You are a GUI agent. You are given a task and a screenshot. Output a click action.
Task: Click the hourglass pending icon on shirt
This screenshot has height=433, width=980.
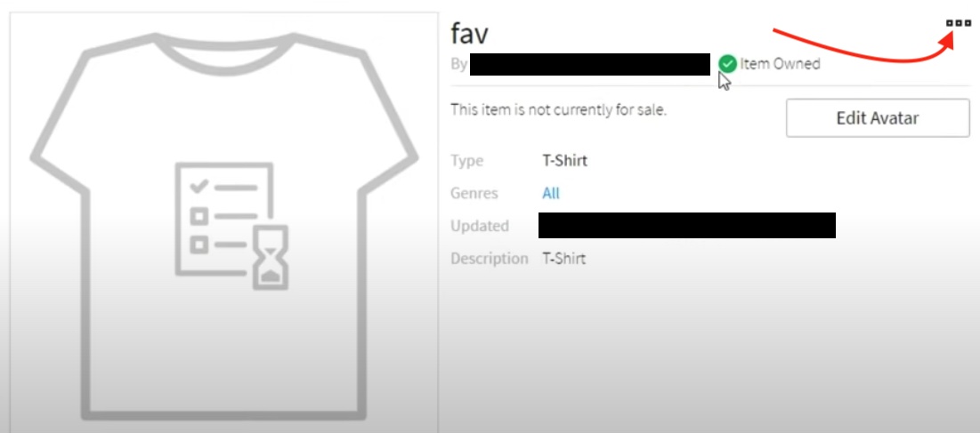pos(270,258)
